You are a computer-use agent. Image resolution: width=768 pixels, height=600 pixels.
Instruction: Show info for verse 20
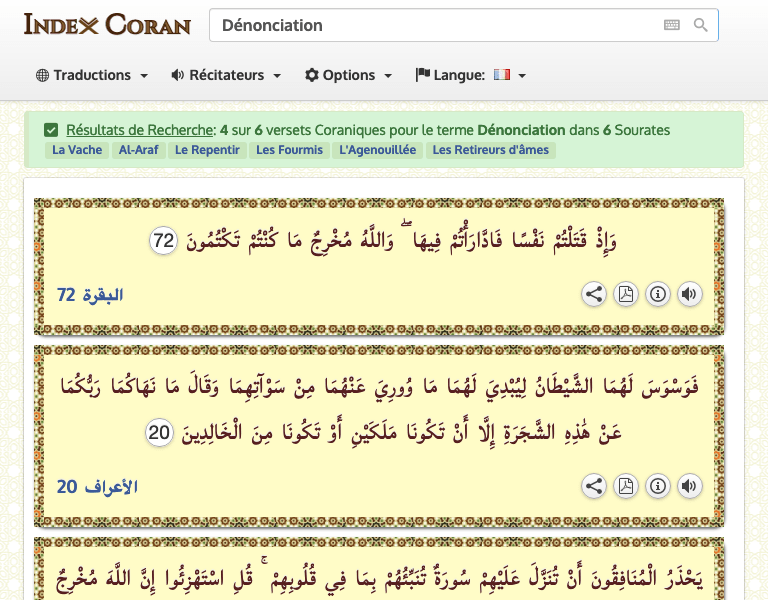(x=657, y=486)
